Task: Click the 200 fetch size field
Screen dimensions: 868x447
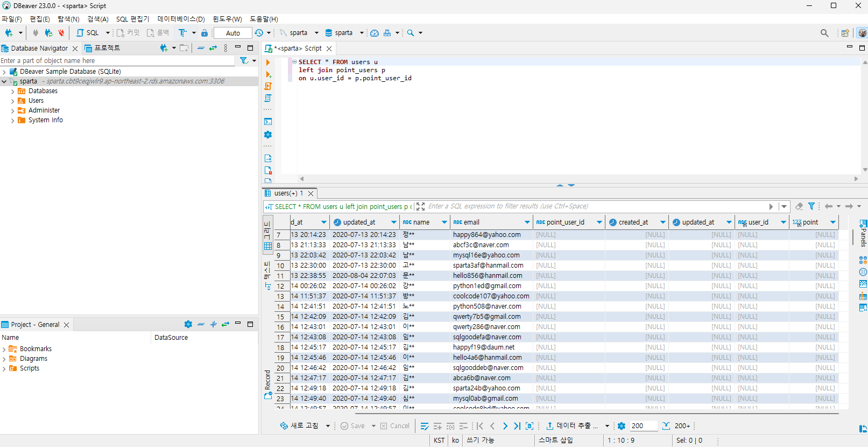Action: coord(644,426)
